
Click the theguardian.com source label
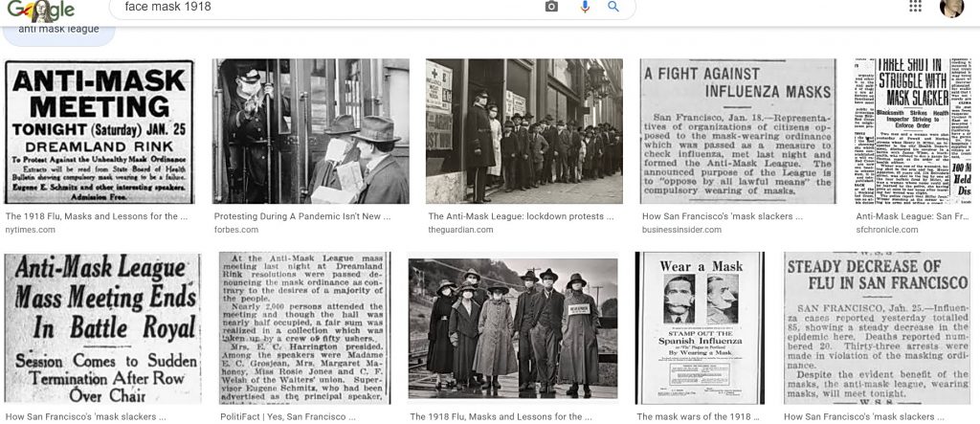pyautogui.click(x=460, y=230)
